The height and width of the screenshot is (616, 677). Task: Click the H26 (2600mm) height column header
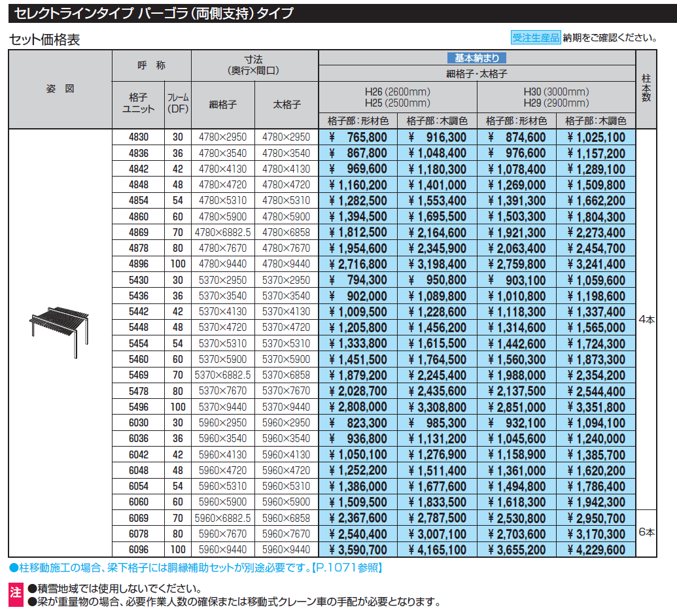[x=398, y=97]
